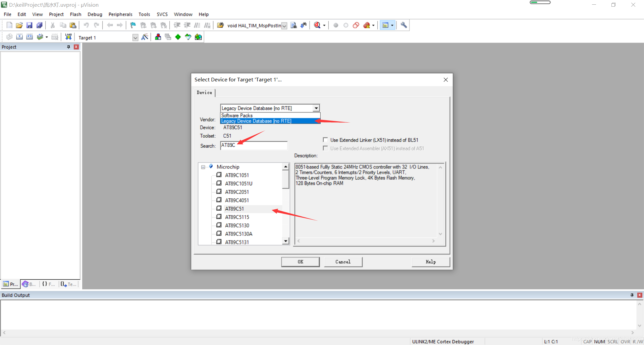Click the Save All icon
The image size is (644, 345).
point(40,25)
